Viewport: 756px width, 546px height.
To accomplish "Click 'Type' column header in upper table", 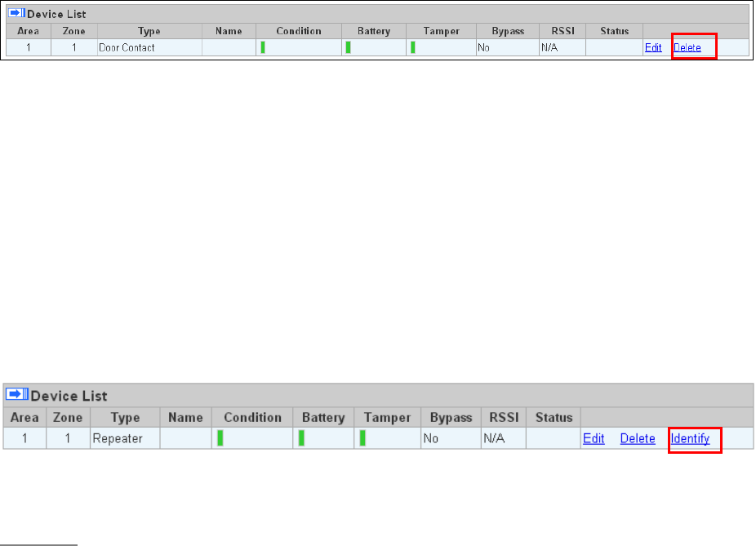I will point(149,31).
